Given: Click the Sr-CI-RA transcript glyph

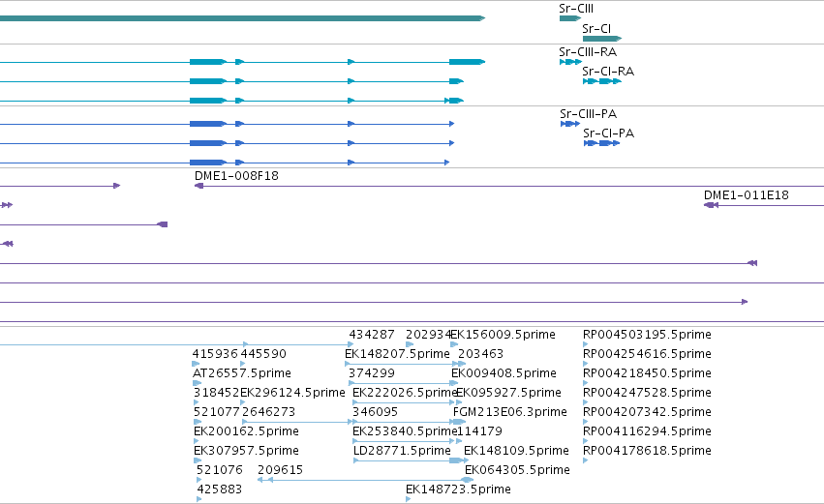Looking at the screenshot, I should coord(601,81).
